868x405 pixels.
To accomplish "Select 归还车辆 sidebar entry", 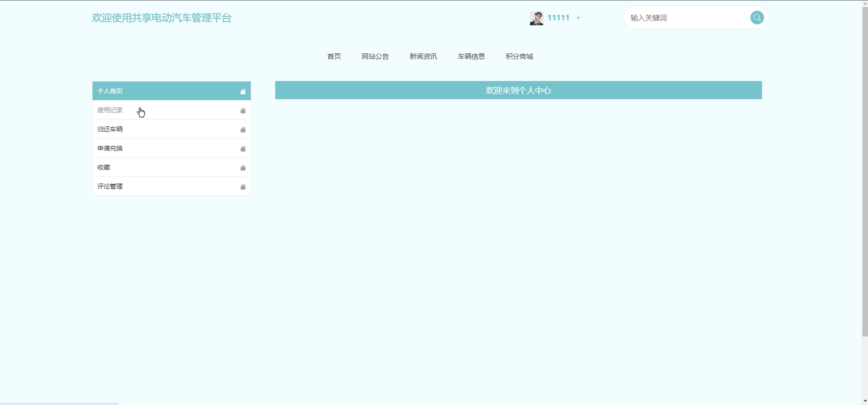I will pos(110,129).
